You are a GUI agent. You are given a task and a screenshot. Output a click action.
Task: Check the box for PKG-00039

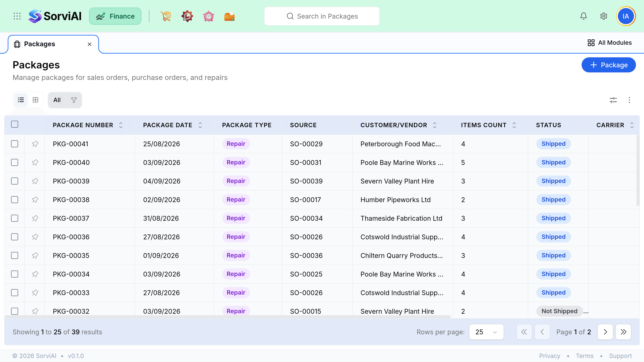[x=15, y=181]
